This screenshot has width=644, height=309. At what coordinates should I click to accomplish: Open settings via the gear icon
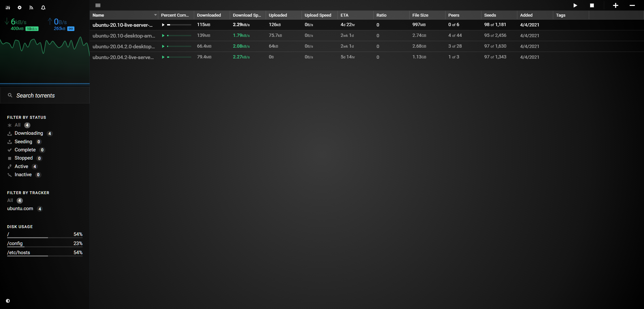20,8
